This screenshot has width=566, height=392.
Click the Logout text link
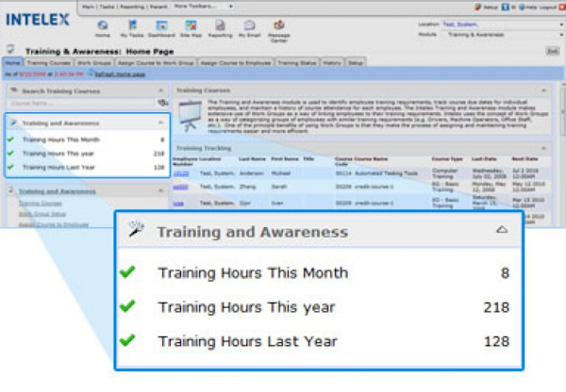[549, 7]
